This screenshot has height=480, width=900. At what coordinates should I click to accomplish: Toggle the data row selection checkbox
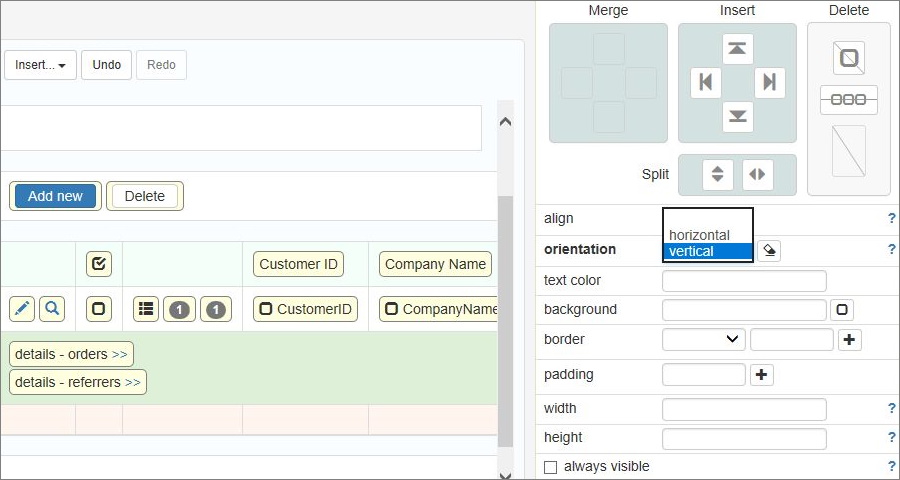(x=99, y=309)
